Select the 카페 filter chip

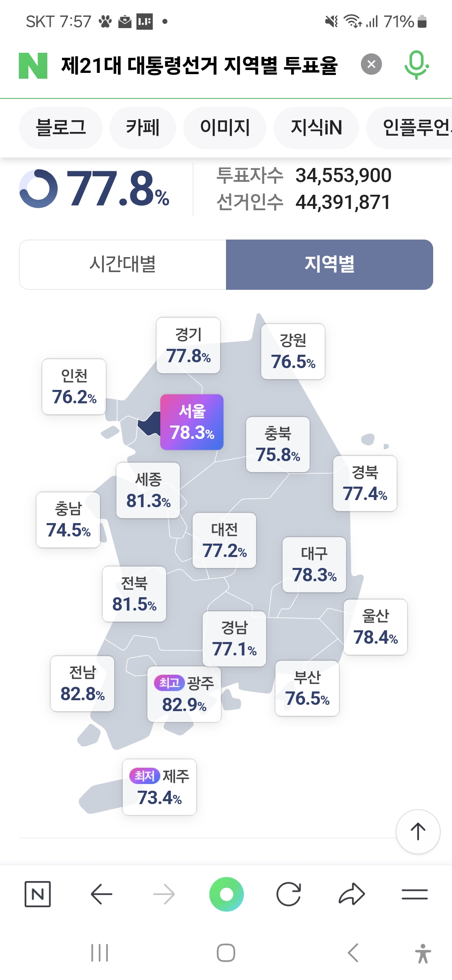(x=142, y=128)
